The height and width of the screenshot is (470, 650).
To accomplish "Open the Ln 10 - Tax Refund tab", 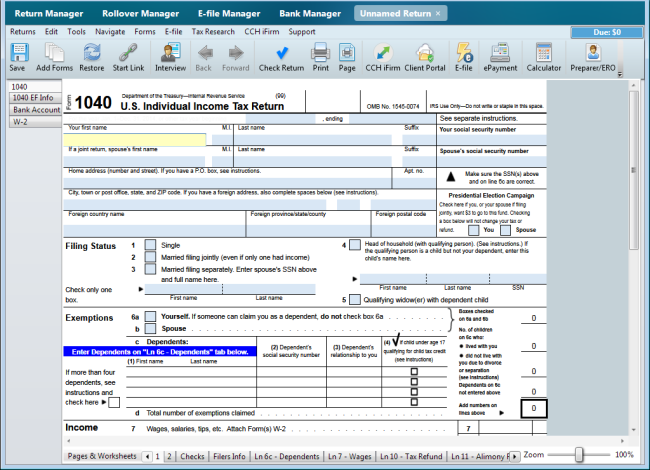I will 411,456.
